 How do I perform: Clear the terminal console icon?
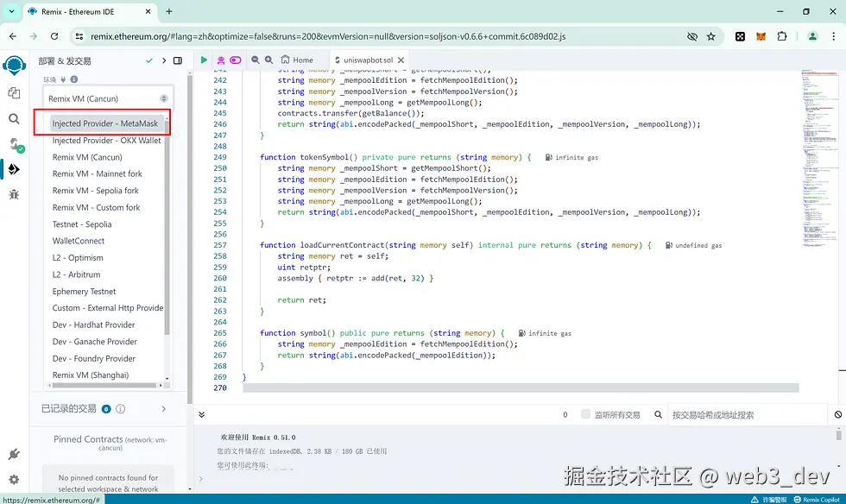[838, 414]
